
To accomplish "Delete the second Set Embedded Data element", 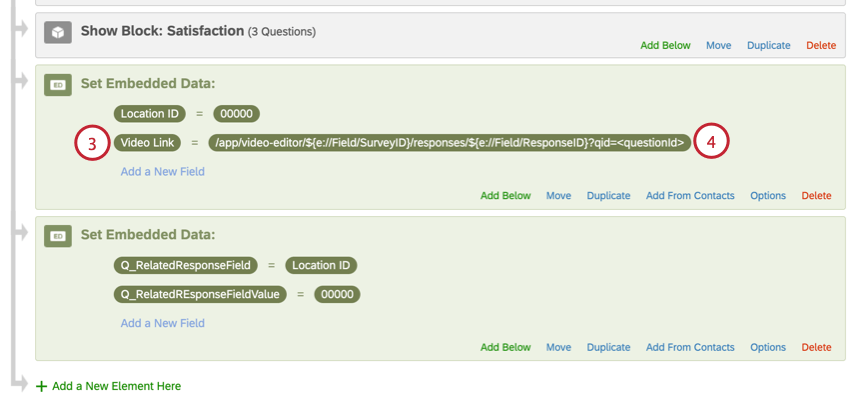I will coord(816,347).
